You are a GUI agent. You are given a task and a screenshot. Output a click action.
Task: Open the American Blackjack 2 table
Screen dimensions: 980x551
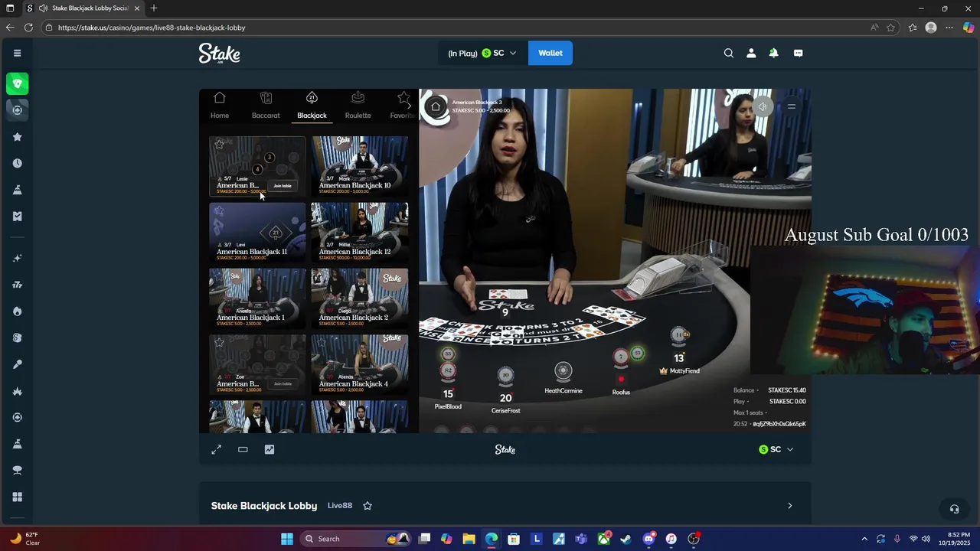[360, 298]
